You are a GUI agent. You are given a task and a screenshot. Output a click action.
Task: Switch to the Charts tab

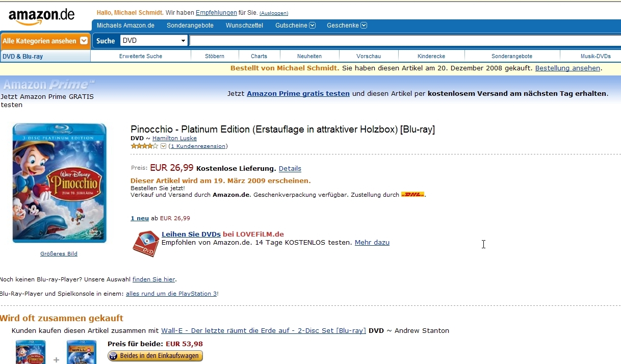click(258, 56)
